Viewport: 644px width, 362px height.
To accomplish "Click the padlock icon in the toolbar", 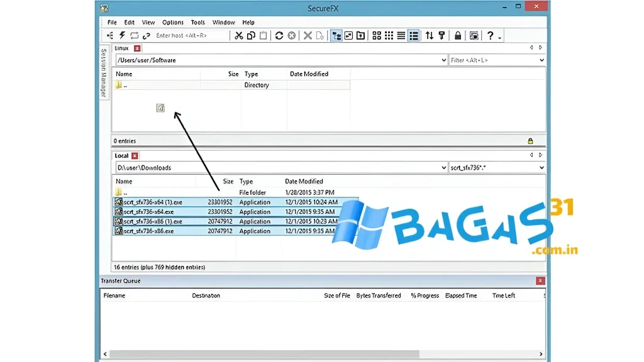I will pyautogui.click(x=458, y=36).
